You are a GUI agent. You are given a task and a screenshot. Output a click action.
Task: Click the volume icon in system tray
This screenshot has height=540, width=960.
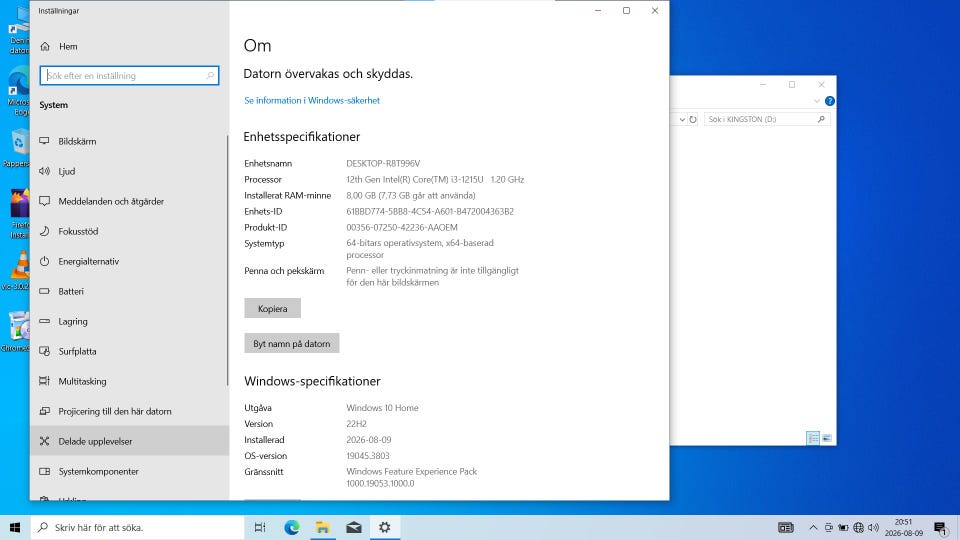[874, 527]
